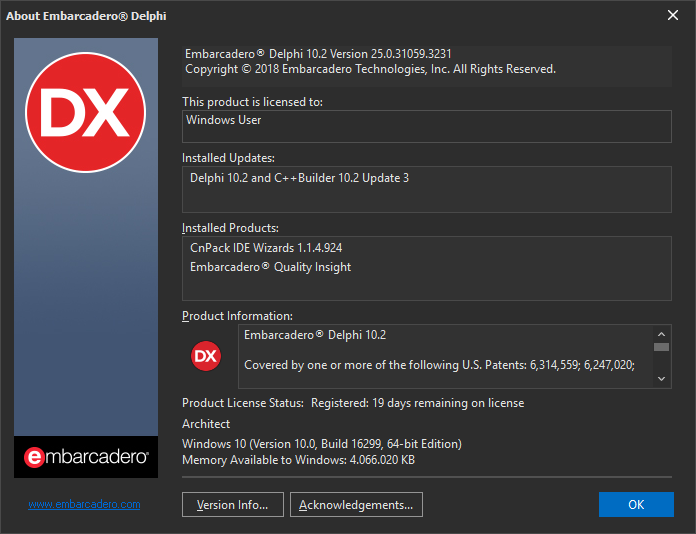Click the small DX product icon
Screen dimensions: 696x534
click(206, 356)
